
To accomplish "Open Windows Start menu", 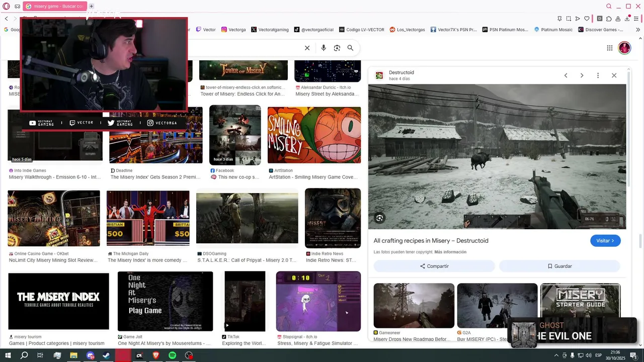I will coord(8,355).
